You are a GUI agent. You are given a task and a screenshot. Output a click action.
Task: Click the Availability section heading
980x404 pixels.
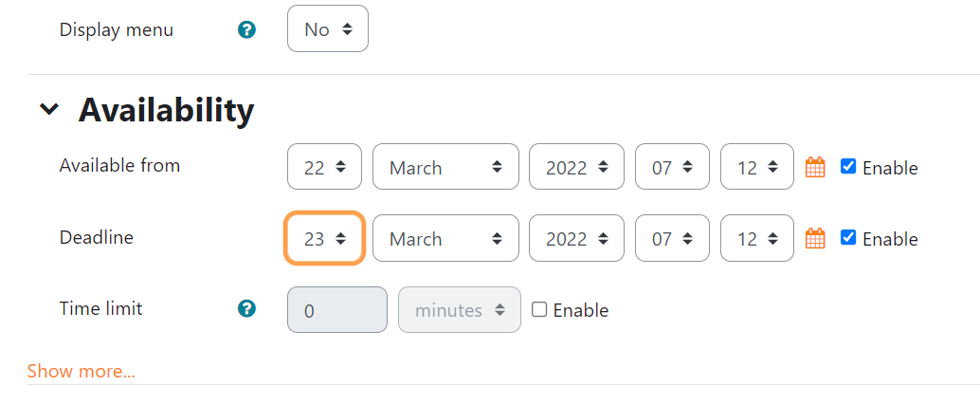[166, 110]
